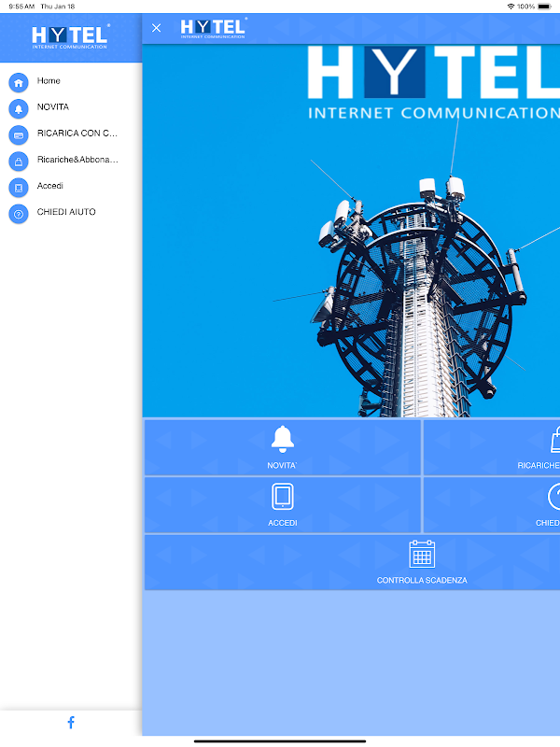Click the NOVITA bell icon in sidebar
The image size is (560, 747).
(19, 109)
